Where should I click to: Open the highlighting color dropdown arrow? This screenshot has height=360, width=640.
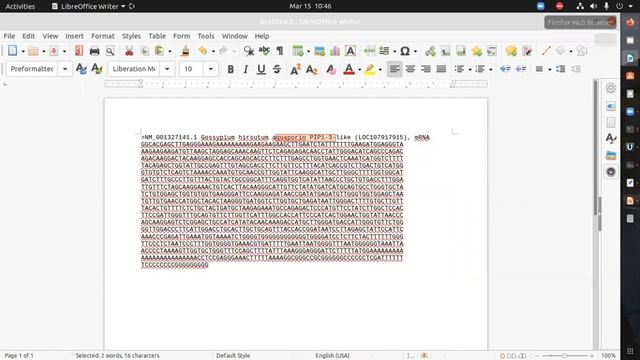click(x=380, y=70)
